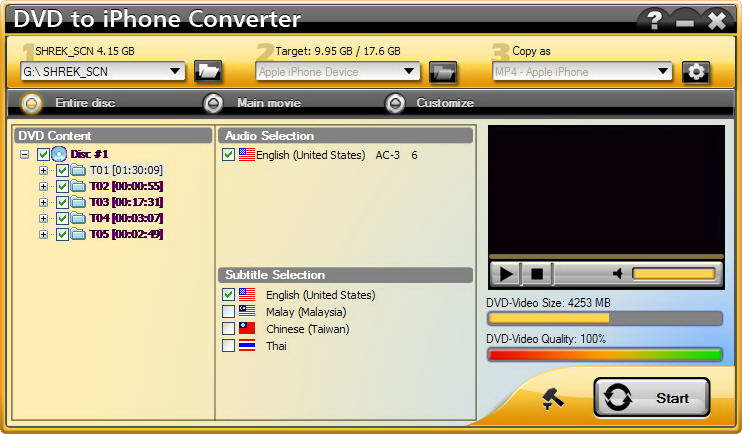This screenshot has width=742, height=434.
Task: Open the help question mark icon
Action: 654,20
